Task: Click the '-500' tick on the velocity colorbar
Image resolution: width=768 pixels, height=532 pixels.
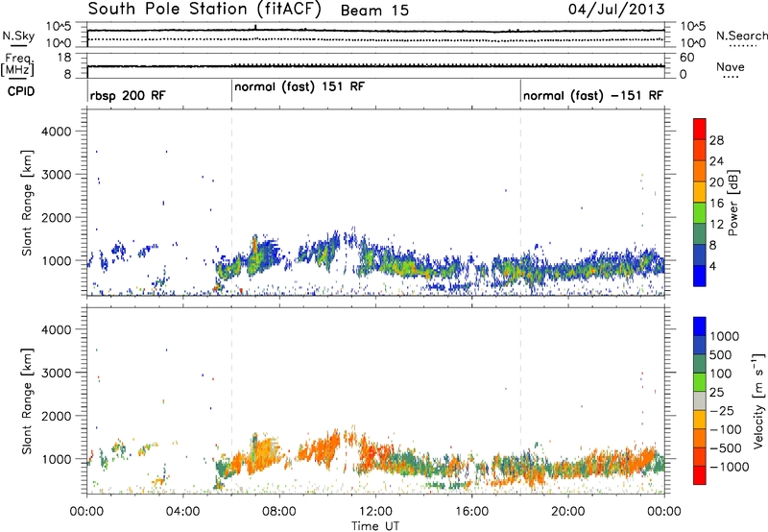Action: tap(726, 448)
